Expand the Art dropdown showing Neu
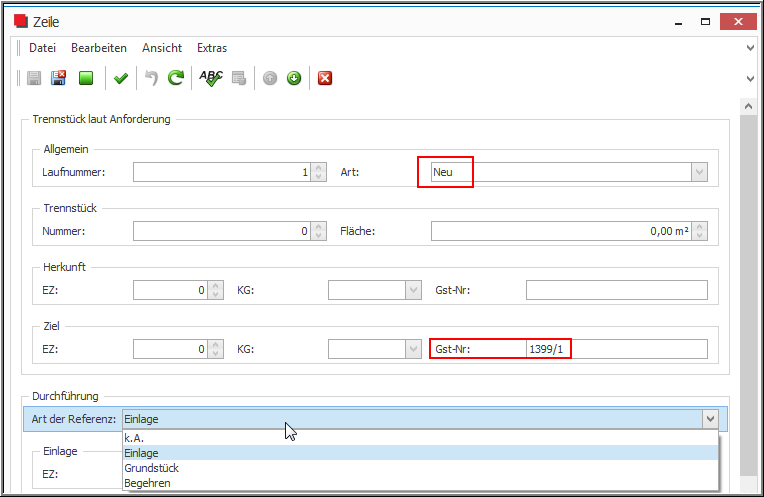The image size is (764, 497). tap(699, 172)
